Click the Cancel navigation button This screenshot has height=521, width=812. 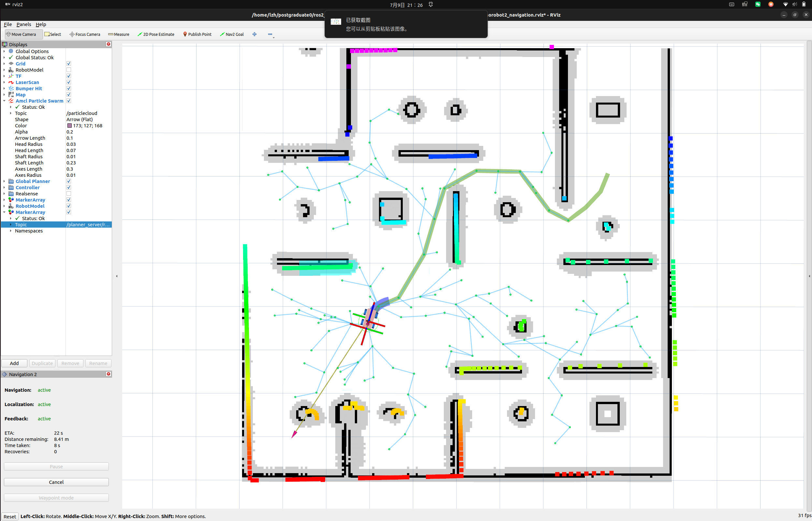(56, 482)
